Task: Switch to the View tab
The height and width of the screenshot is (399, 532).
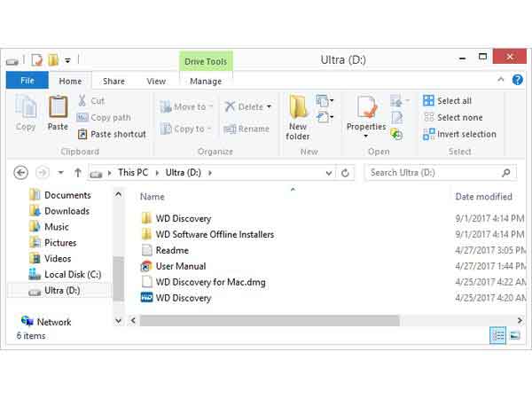Action: [x=156, y=81]
